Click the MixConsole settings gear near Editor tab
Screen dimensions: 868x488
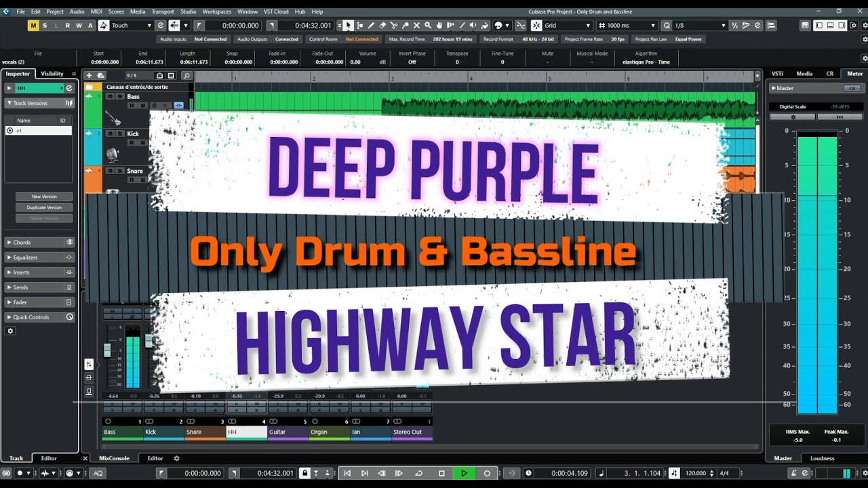click(176, 458)
